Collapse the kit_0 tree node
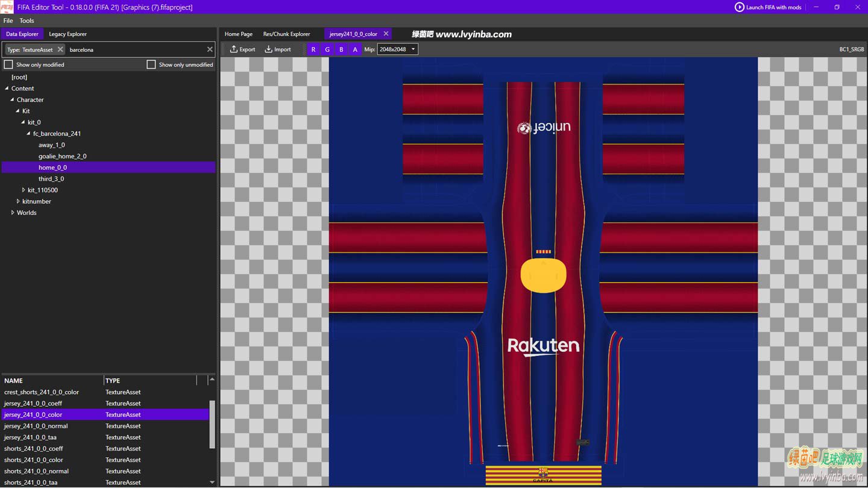Screen dimensions: 868x488 click(24, 122)
